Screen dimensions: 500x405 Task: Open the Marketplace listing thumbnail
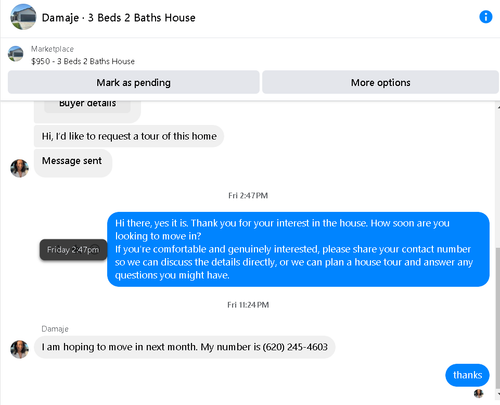coord(16,54)
